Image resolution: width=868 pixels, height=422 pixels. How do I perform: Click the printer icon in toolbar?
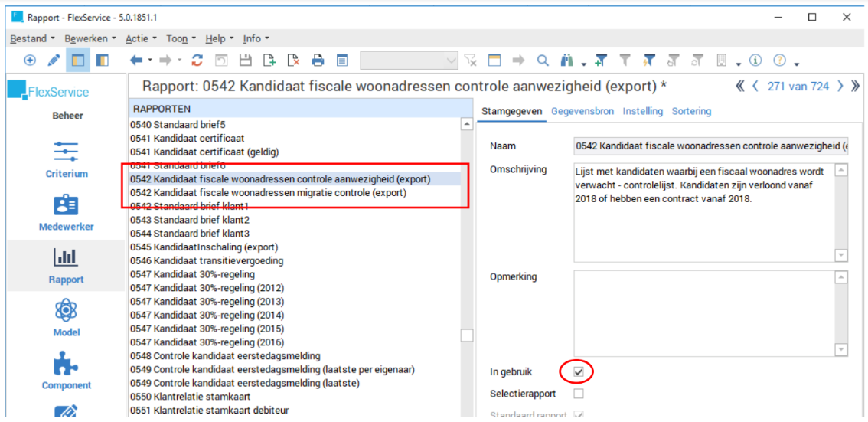(x=318, y=61)
